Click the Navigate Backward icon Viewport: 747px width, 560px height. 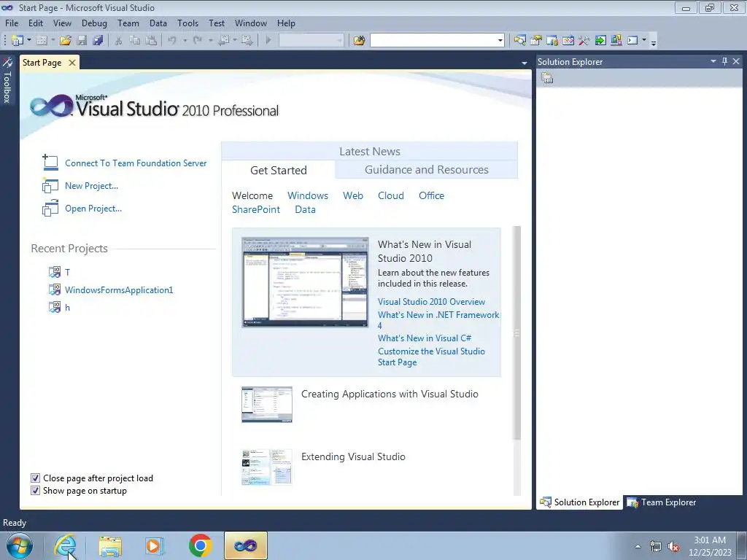[223, 41]
